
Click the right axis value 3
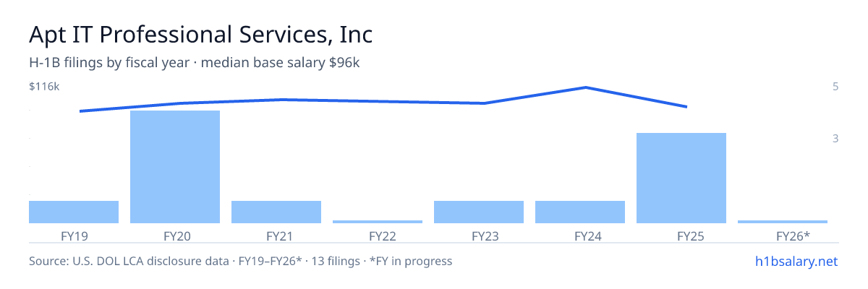[835, 138]
